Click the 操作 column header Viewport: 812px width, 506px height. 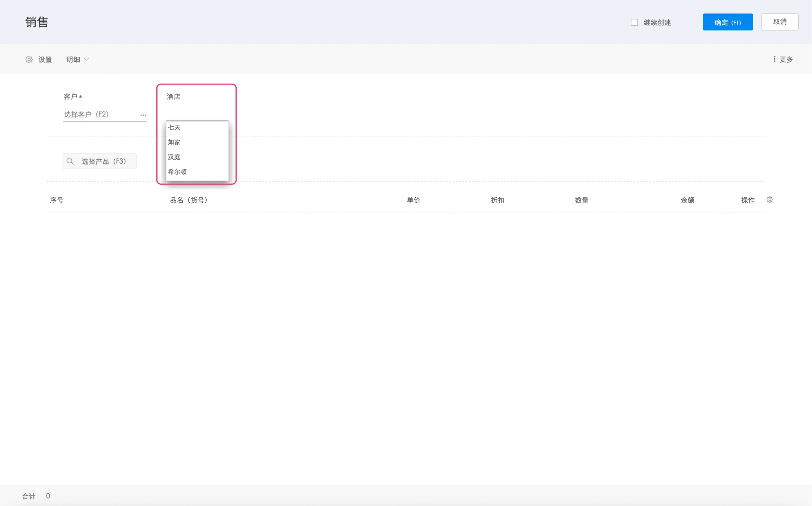pos(748,200)
